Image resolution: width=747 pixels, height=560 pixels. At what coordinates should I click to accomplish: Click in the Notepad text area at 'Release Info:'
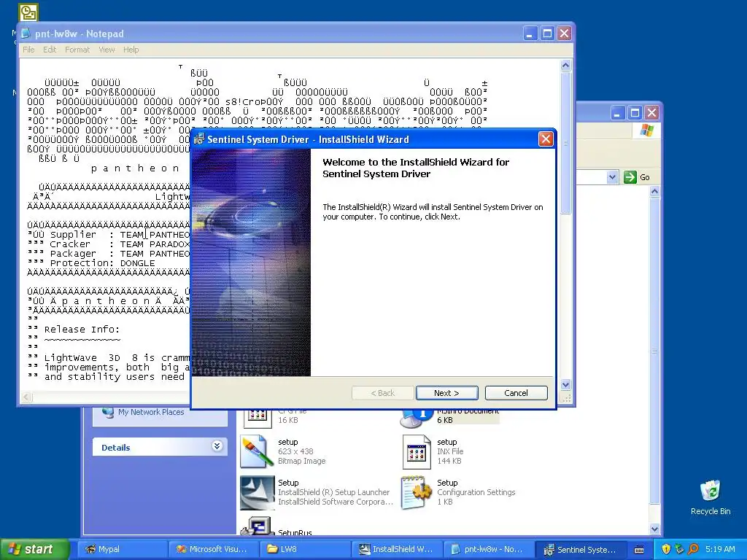[82, 330]
